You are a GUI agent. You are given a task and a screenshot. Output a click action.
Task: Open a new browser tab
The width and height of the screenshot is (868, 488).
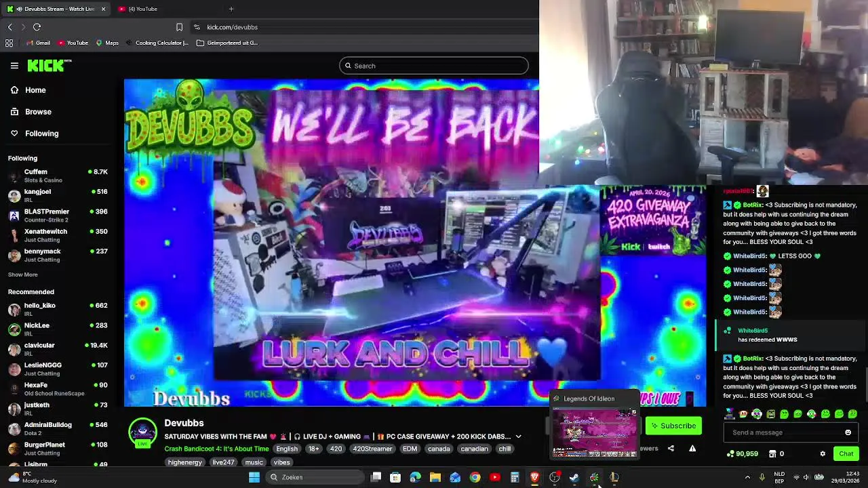pos(231,9)
